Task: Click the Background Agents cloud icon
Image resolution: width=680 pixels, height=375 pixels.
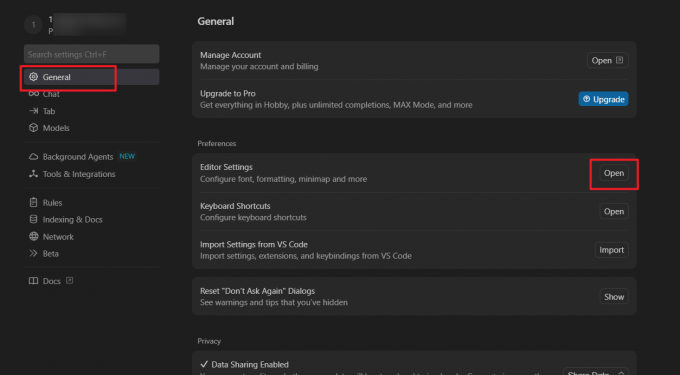Action: click(33, 157)
